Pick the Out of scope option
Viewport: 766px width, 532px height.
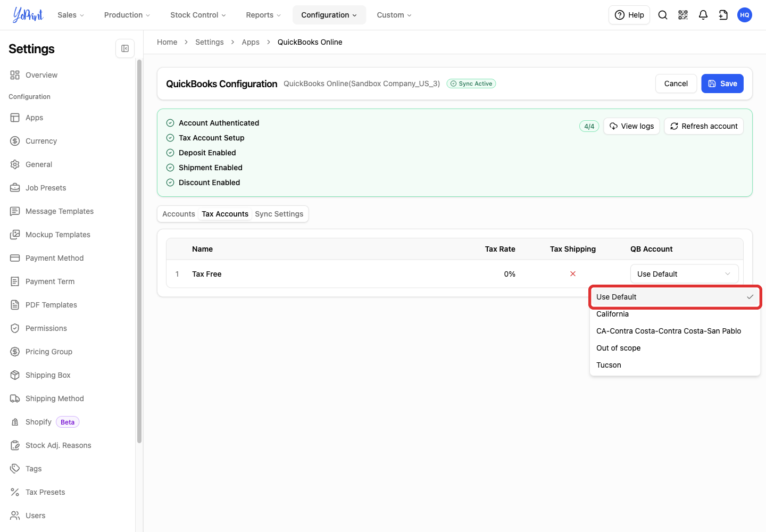click(x=675, y=348)
